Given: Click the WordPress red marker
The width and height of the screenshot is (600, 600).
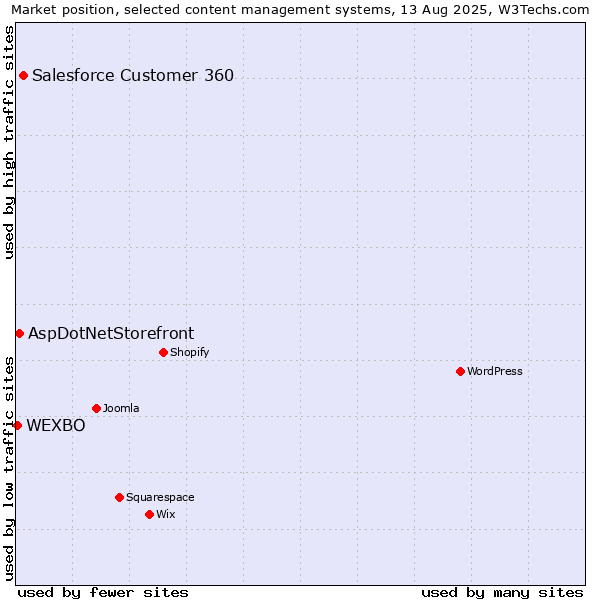Looking at the screenshot, I should point(460,372).
